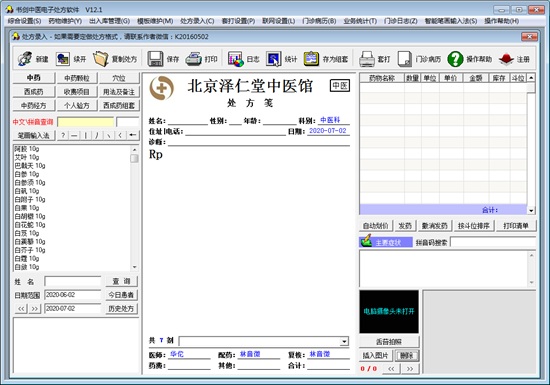Click the app icon in the title bar
This screenshot has width=550, height=385.
pyautogui.click(x=9, y=9)
